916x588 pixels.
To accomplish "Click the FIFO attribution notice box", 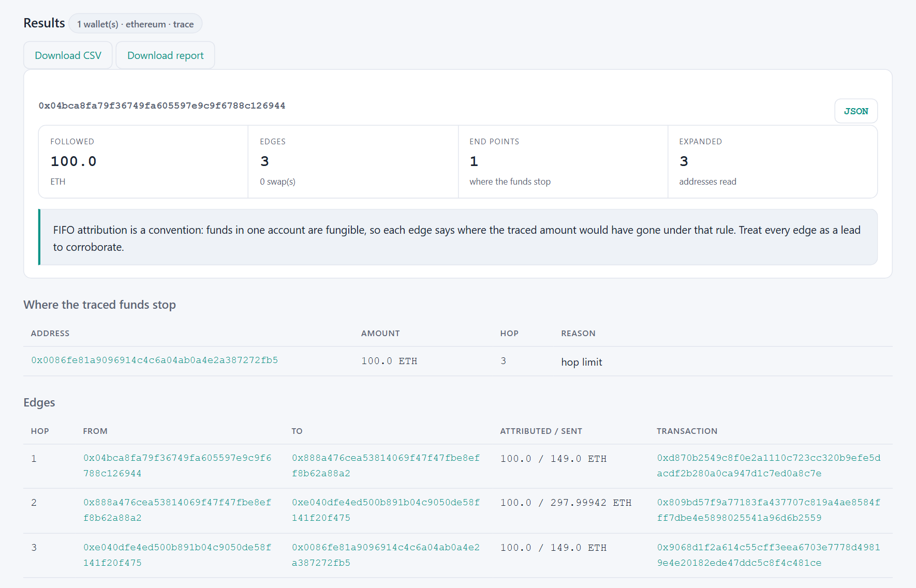I will (x=458, y=237).
